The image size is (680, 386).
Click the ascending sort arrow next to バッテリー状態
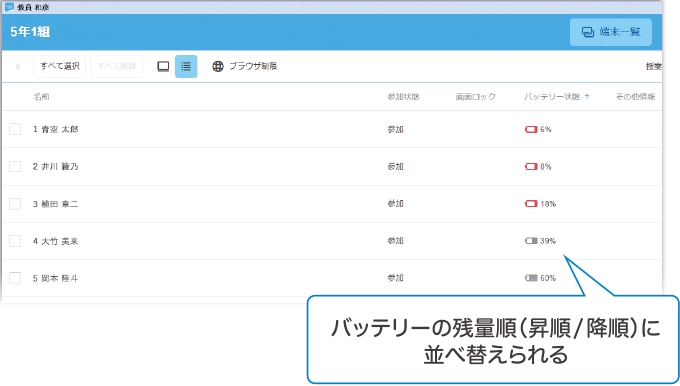click(x=587, y=97)
